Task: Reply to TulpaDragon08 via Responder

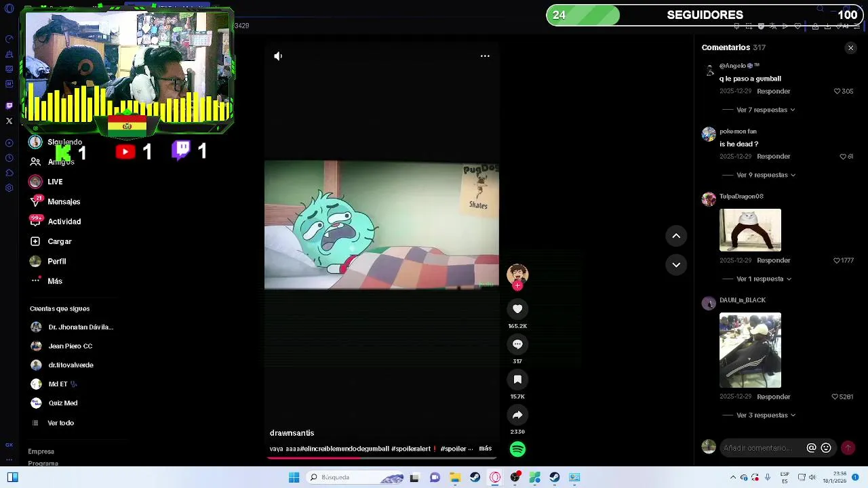Action: pyautogui.click(x=774, y=260)
